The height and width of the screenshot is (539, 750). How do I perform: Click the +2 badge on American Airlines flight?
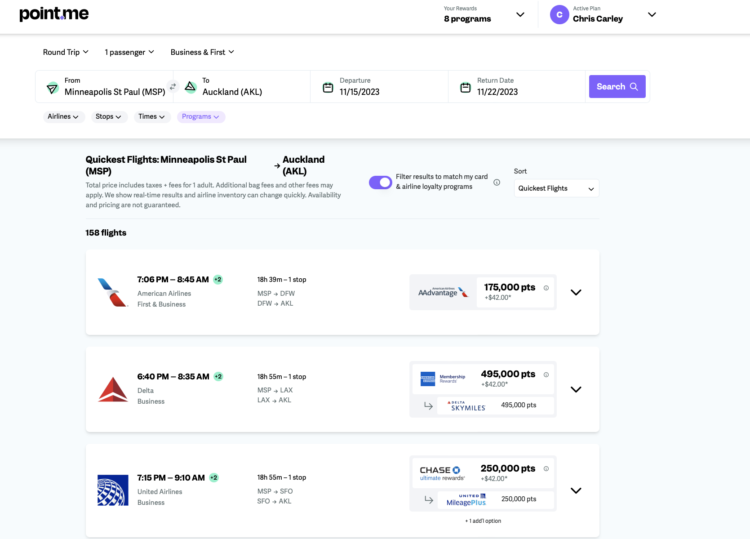(218, 279)
